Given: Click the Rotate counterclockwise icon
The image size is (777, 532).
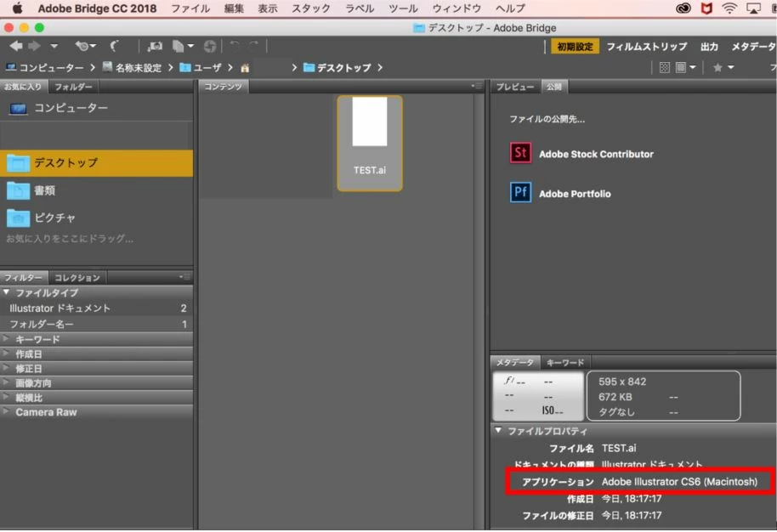Looking at the screenshot, I should pyautogui.click(x=235, y=46).
